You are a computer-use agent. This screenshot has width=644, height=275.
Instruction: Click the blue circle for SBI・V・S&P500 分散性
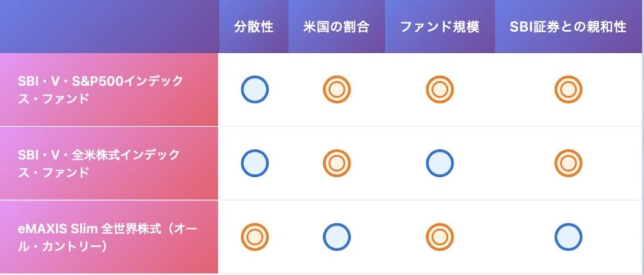point(255,89)
